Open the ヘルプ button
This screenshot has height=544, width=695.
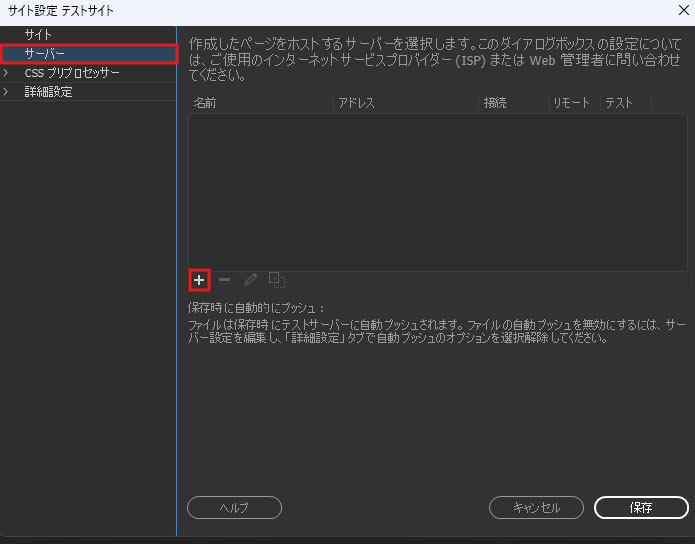tap(234, 508)
